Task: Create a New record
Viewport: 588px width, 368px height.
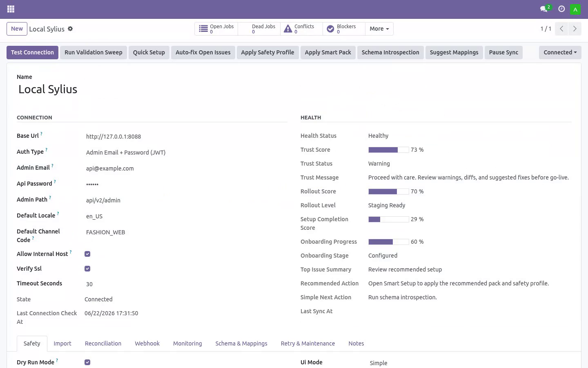Action: click(x=17, y=29)
